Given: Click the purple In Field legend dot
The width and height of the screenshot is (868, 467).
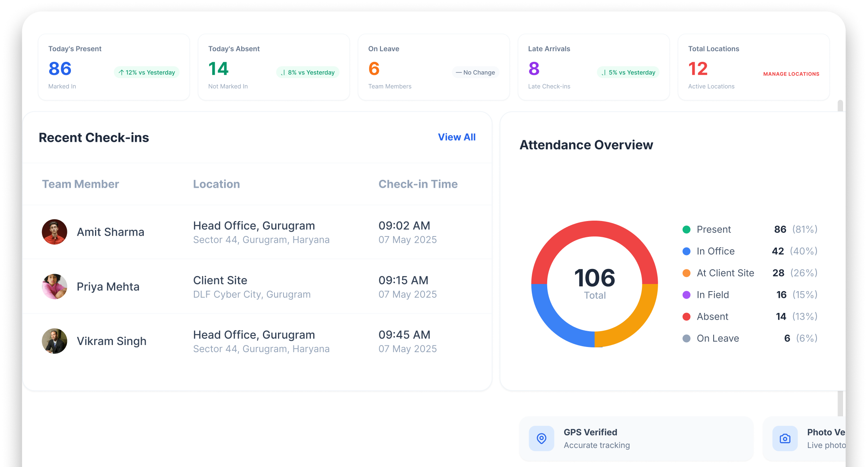Looking at the screenshot, I should (x=687, y=295).
